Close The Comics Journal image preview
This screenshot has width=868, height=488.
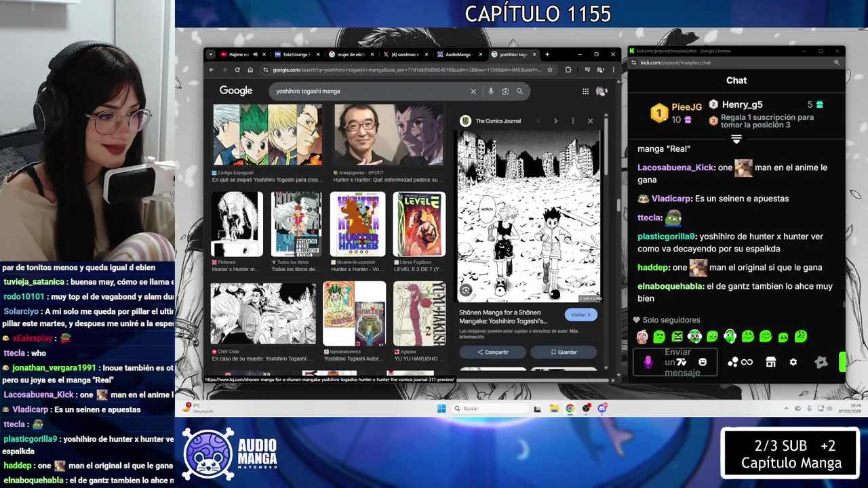(x=590, y=121)
